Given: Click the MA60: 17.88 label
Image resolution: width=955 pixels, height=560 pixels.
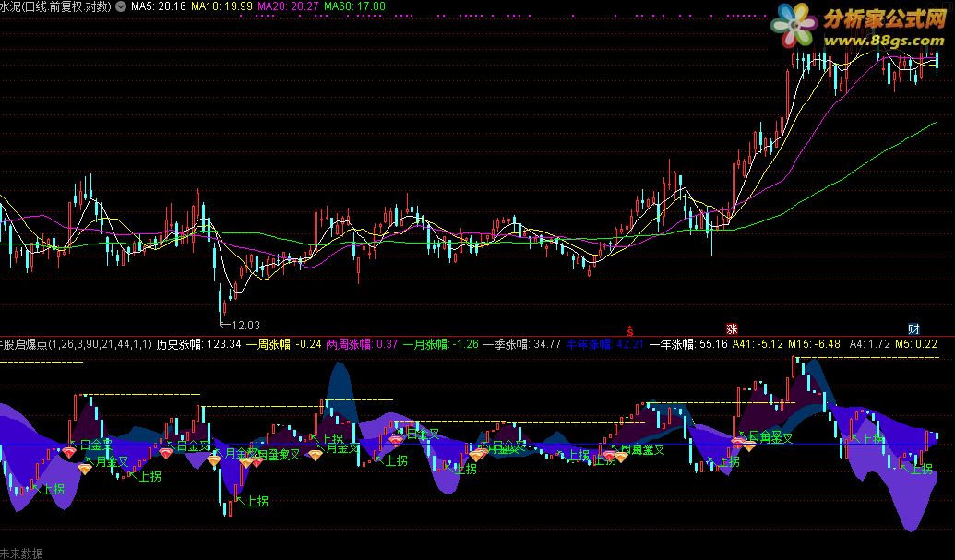Looking at the screenshot, I should 354,6.
